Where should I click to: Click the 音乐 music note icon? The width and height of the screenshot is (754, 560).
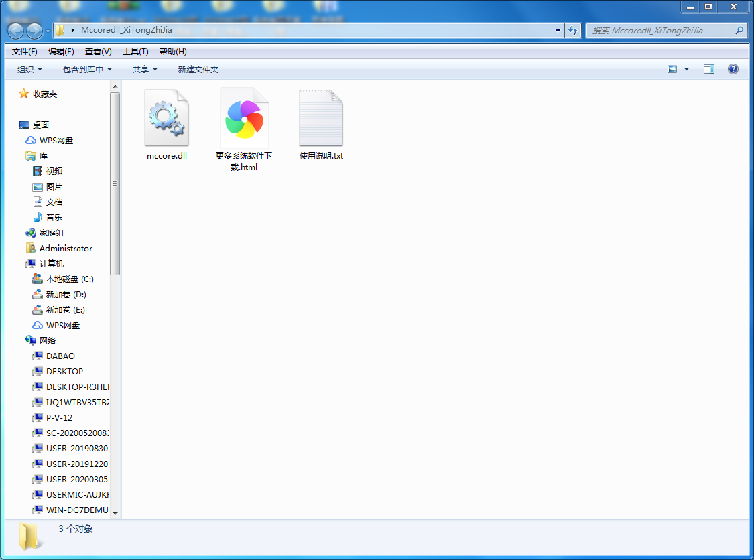click(x=38, y=217)
